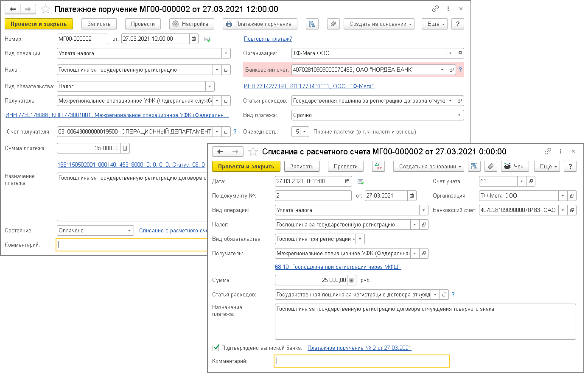
Task: Open calendar picker next to от: 27.03.2021 in Списание
Action: coord(412,196)
